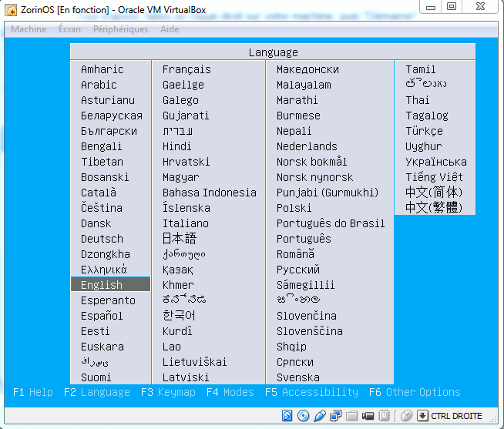This screenshot has width=504, height=429.
Task: Click the CPU virtualization chip icon
Action: click(x=384, y=415)
